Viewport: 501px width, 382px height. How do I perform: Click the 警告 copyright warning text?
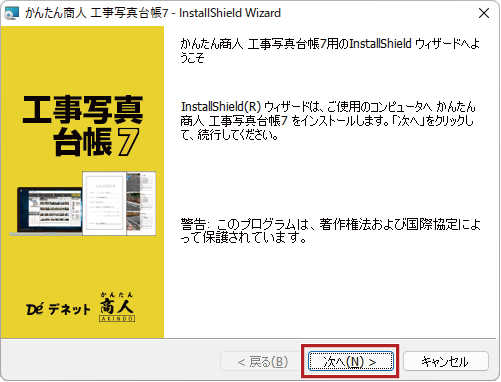click(330, 231)
